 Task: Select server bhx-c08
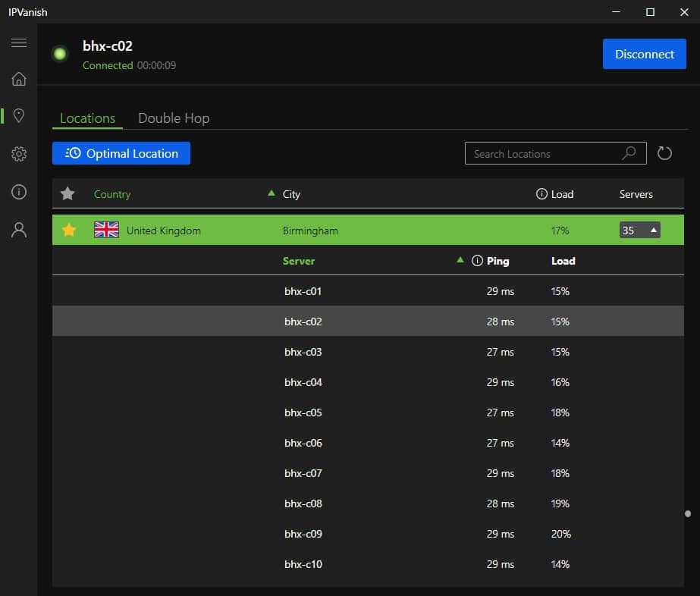tap(368, 503)
